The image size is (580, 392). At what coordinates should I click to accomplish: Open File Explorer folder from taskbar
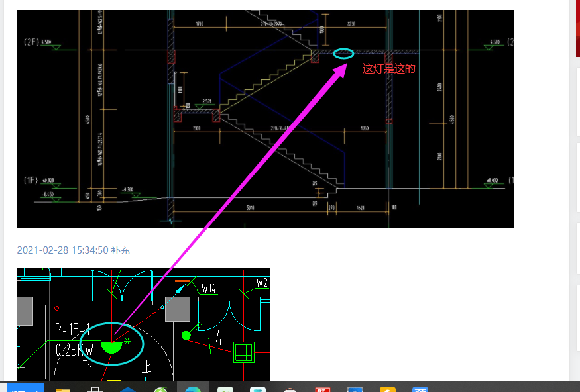click(x=62, y=390)
